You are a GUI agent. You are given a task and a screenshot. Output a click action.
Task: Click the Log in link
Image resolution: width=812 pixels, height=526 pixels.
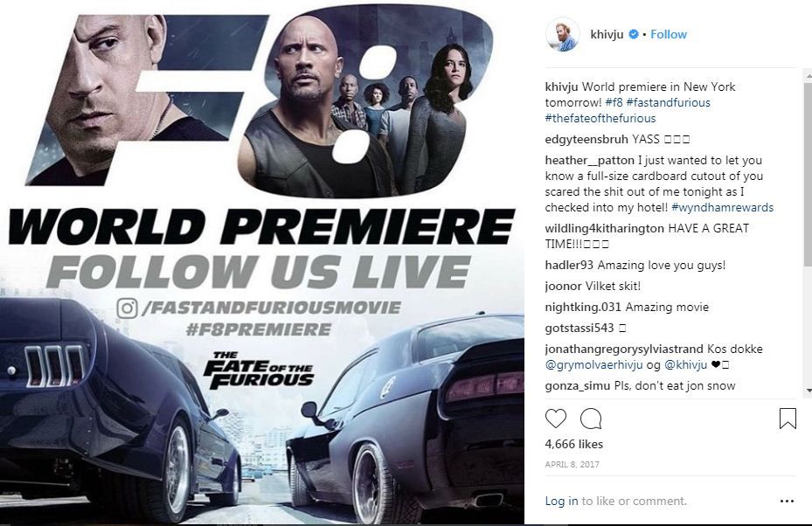click(x=561, y=502)
